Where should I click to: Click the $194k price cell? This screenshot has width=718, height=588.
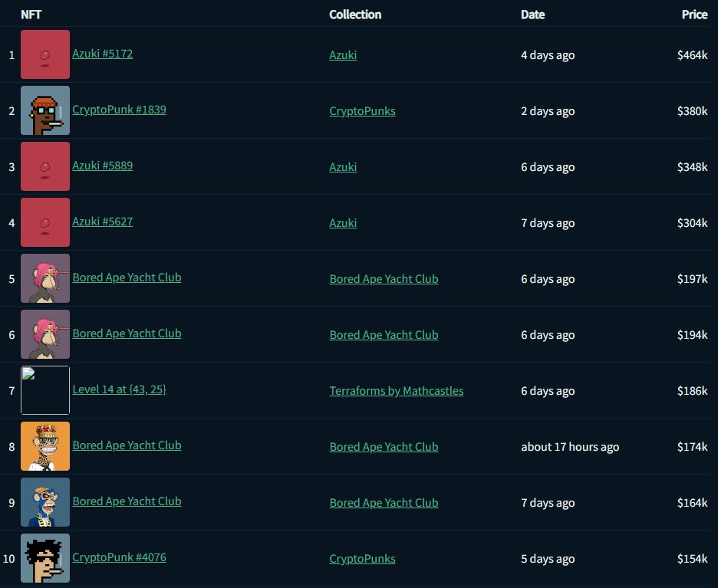(x=693, y=334)
